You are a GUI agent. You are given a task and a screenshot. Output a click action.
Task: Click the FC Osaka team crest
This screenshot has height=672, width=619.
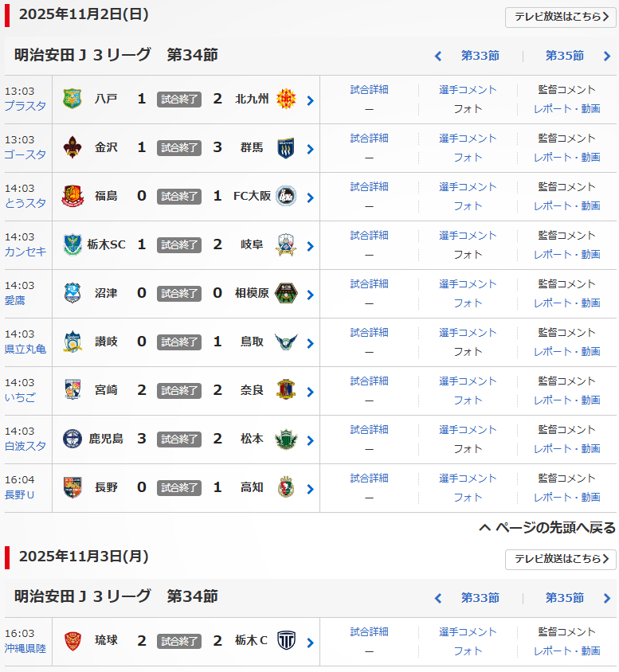tap(286, 197)
